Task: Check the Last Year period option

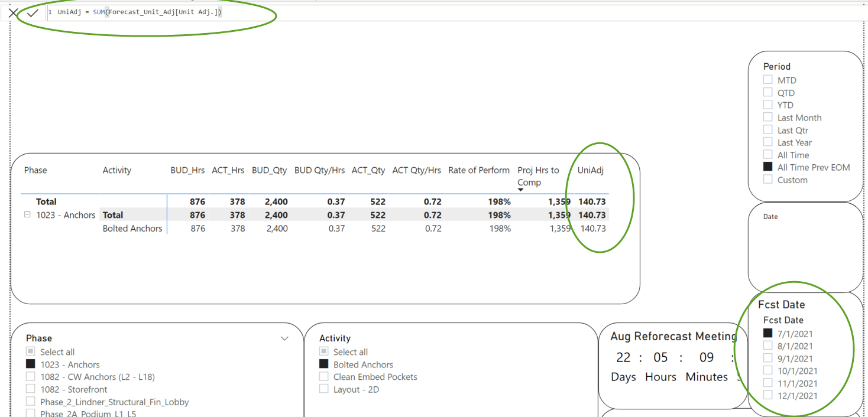Action: pyautogui.click(x=767, y=142)
